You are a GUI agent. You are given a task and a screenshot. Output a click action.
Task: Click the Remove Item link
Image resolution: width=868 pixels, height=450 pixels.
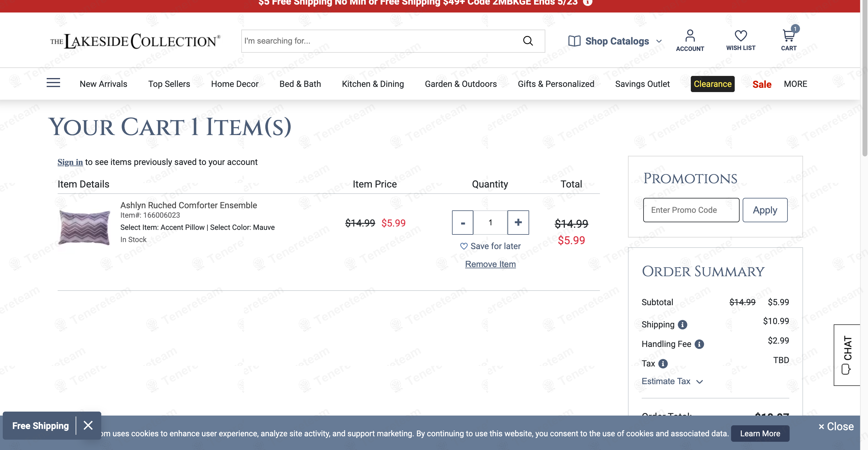tap(490, 264)
